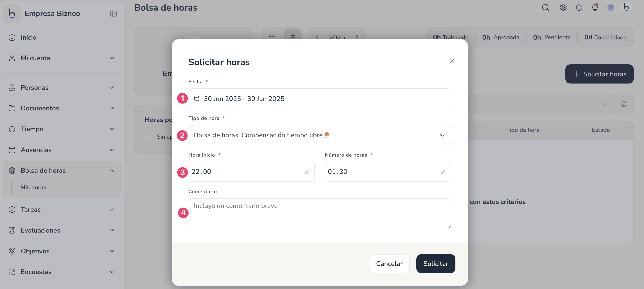Image resolution: width=644 pixels, height=289 pixels.
Task: Switch to the list view toggle
Action: coord(292,37)
